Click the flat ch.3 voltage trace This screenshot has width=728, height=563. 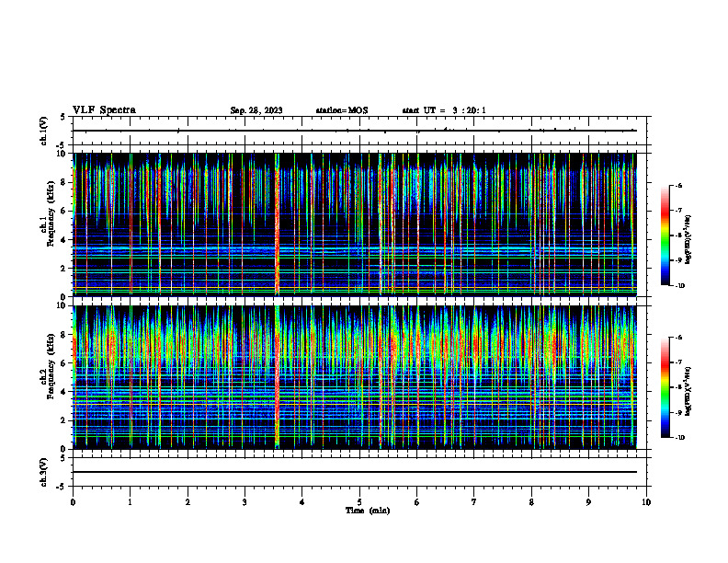point(355,472)
